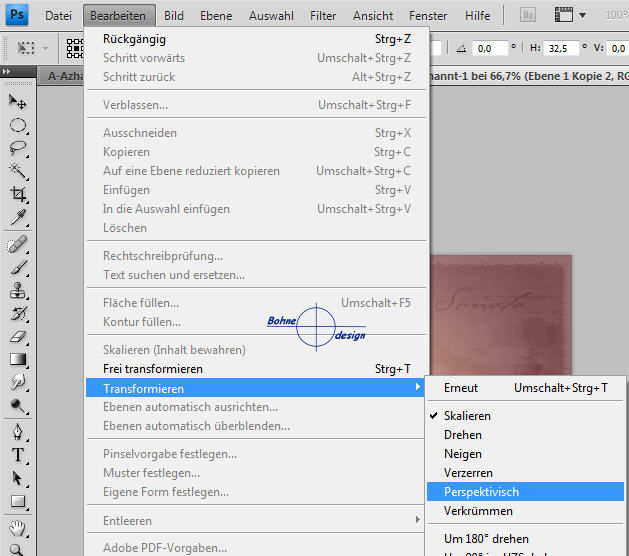Select the Elliptical Marquee tool
629x556 pixels.
(18, 125)
